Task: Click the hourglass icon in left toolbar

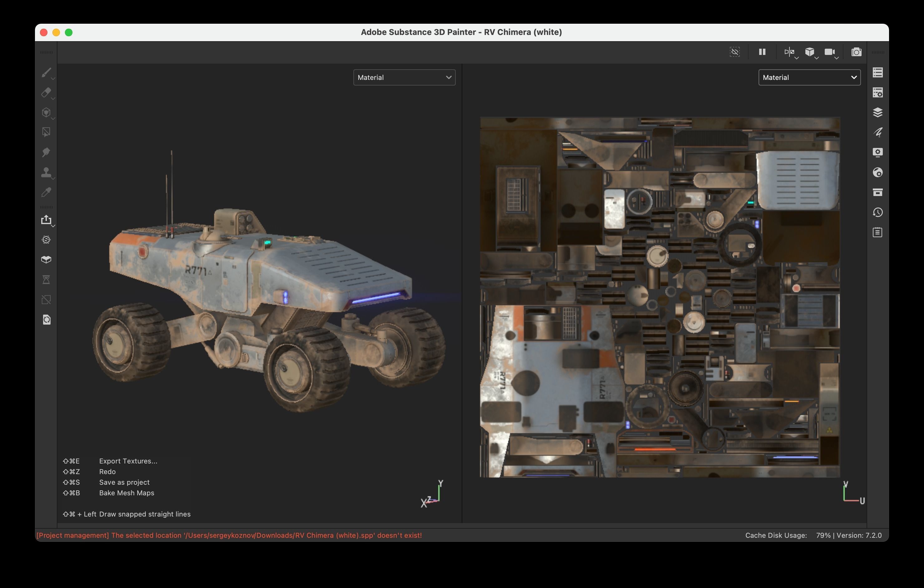Action: point(46,280)
